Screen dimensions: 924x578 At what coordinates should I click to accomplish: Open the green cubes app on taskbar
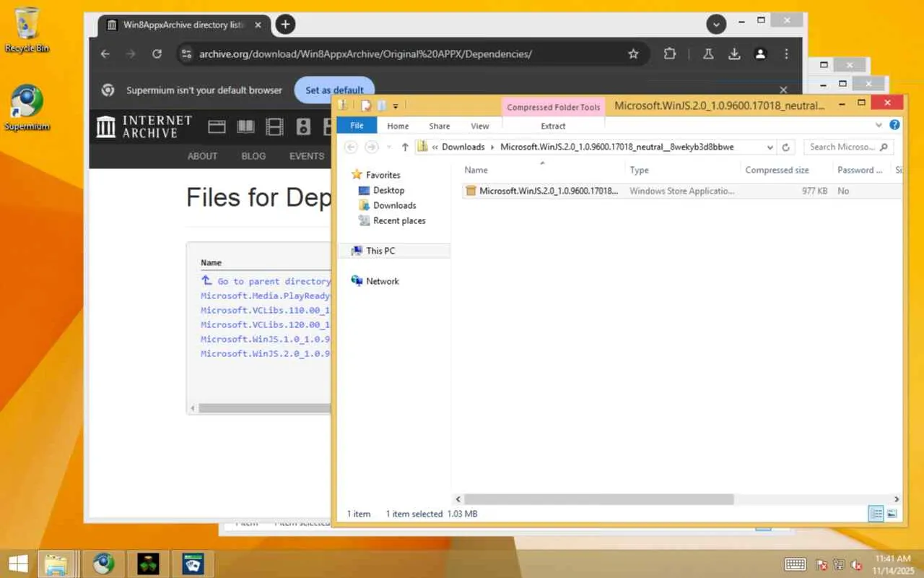(148, 564)
